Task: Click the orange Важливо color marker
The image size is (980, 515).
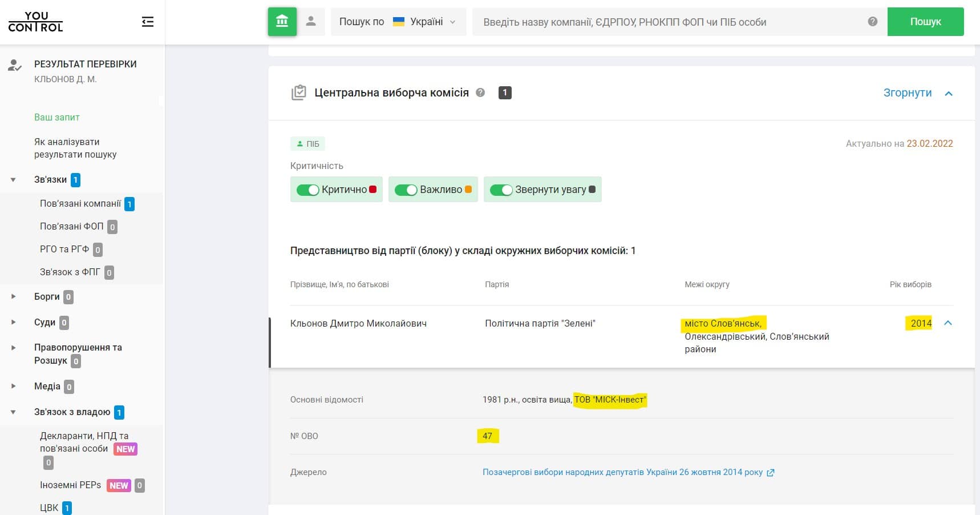Action: pyautogui.click(x=468, y=190)
